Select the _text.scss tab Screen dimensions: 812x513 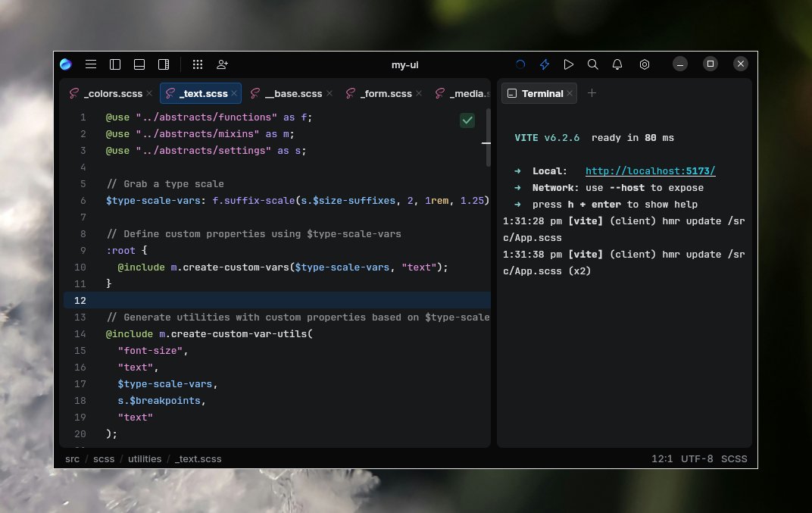pyautogui.click(x=201, y=93)
